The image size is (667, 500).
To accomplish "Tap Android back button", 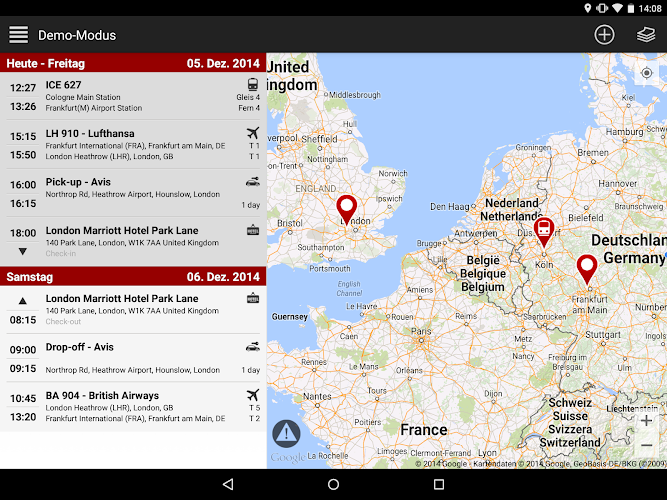I will click(228, 484).
